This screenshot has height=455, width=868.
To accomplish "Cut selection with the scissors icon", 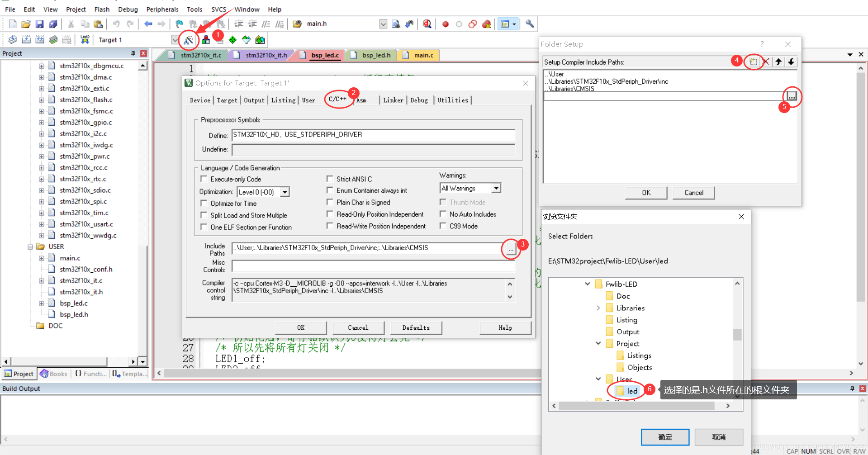I will [71, 24].
